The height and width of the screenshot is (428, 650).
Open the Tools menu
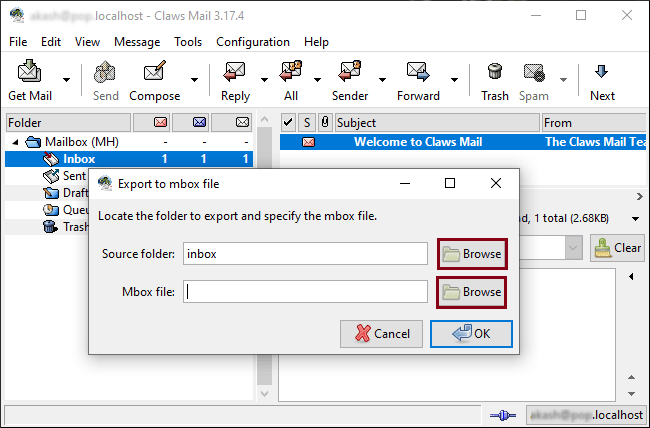188,42
